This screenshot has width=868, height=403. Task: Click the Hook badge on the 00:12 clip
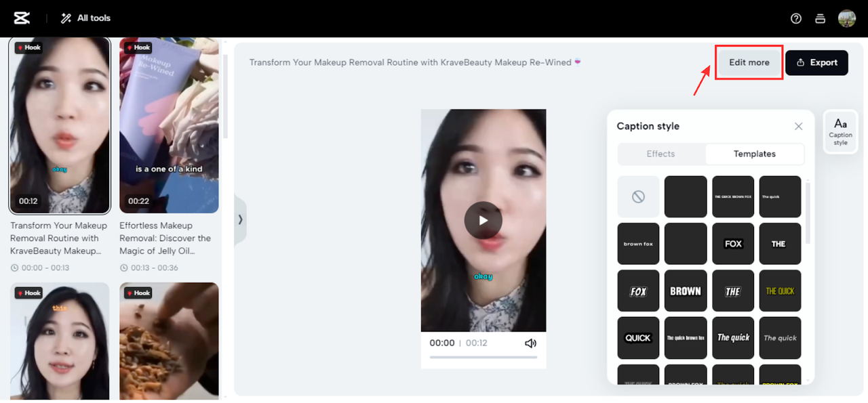tap(29, 47)
